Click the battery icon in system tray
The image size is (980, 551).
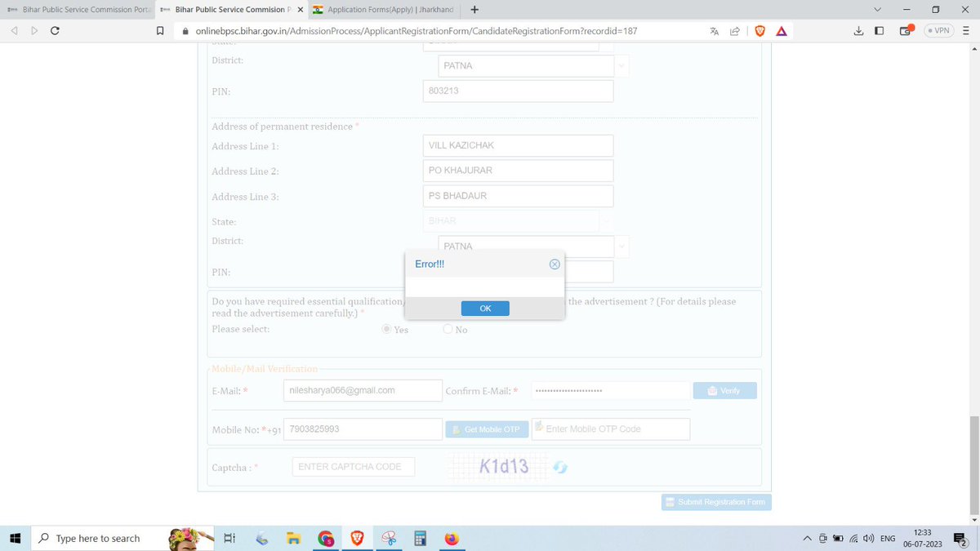click(838, 538)
